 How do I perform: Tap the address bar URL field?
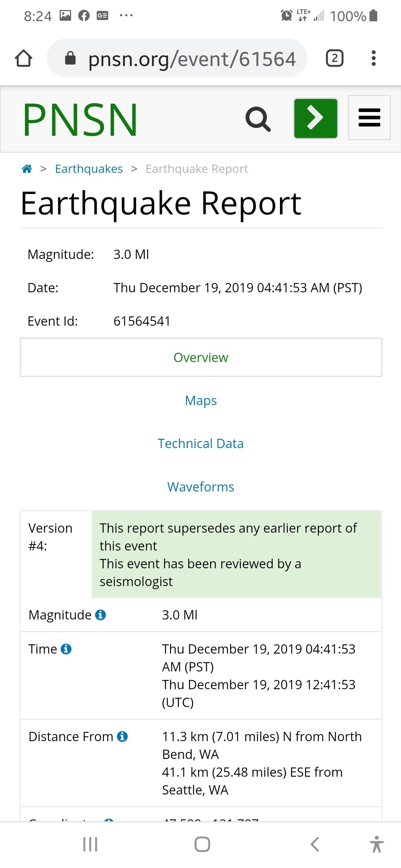coord(192,59)
